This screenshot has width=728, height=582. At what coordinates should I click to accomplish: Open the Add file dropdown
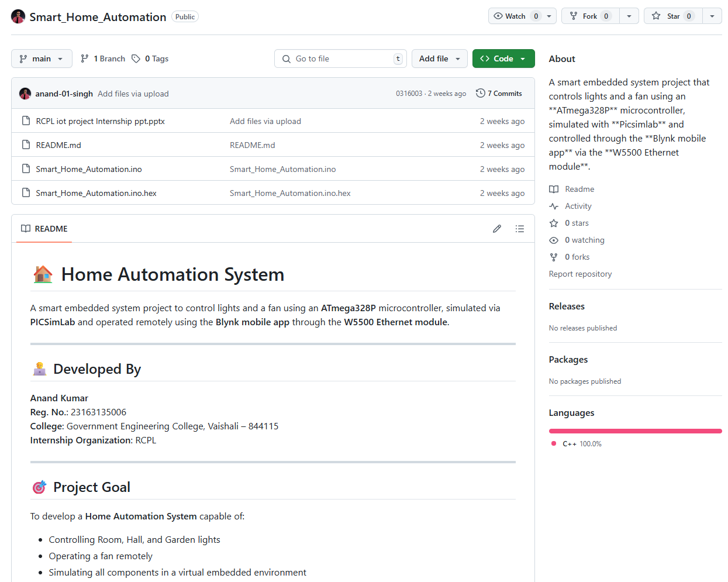[440, 58]
